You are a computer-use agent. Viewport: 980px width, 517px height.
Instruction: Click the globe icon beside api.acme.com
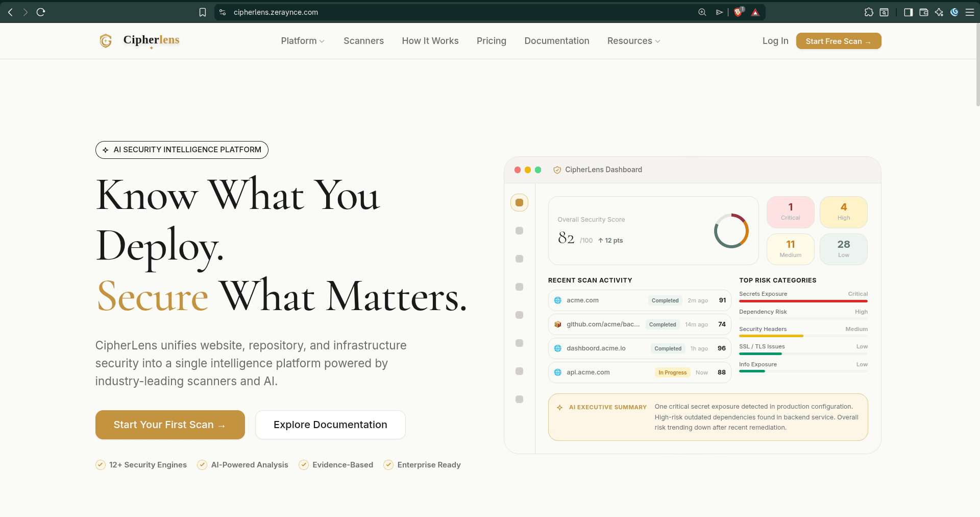(x=558, y=372)
